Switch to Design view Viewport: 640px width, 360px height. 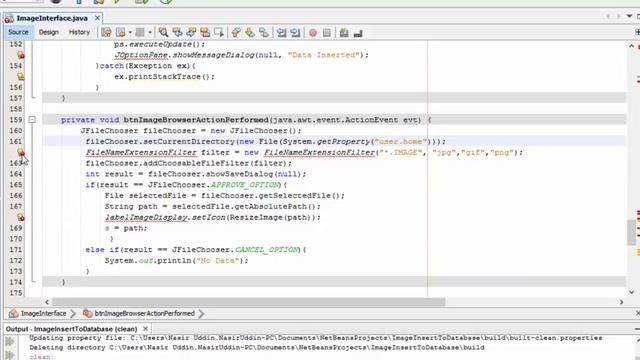pos(49,32)
